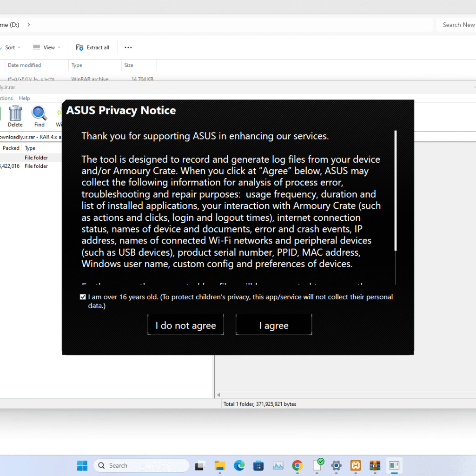Screen dimensions: 476x476
Task: Open Task View from the taskbar
Action: coord(200,465)
